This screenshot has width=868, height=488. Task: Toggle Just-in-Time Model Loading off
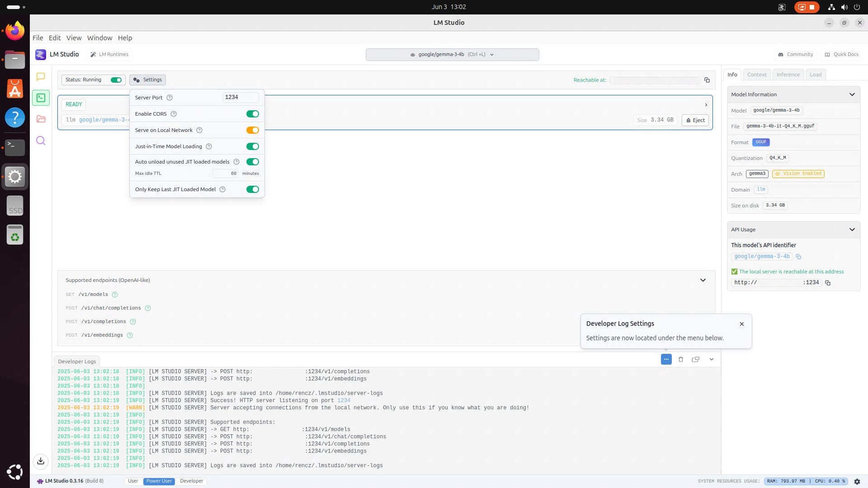pos(253,146)
